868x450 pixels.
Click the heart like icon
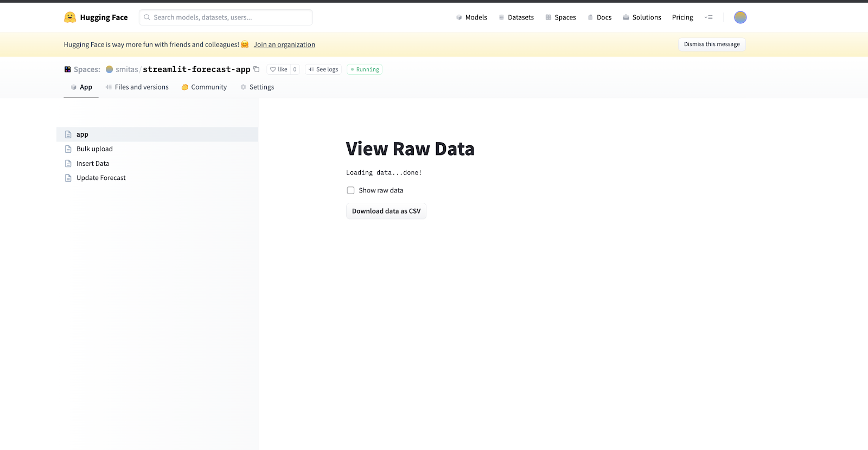pyautogui.click(x=273, y=69)
